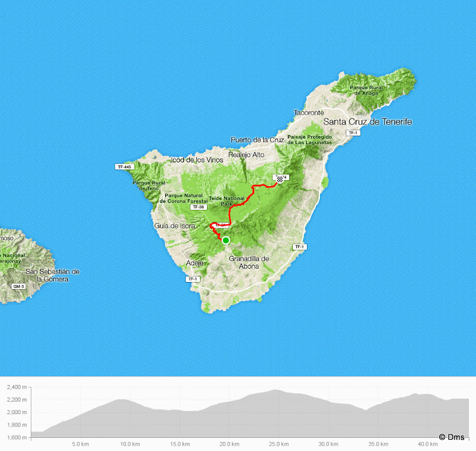Click the TF-1 shield below Adeje
476x451 pixels.
[192, 279]
